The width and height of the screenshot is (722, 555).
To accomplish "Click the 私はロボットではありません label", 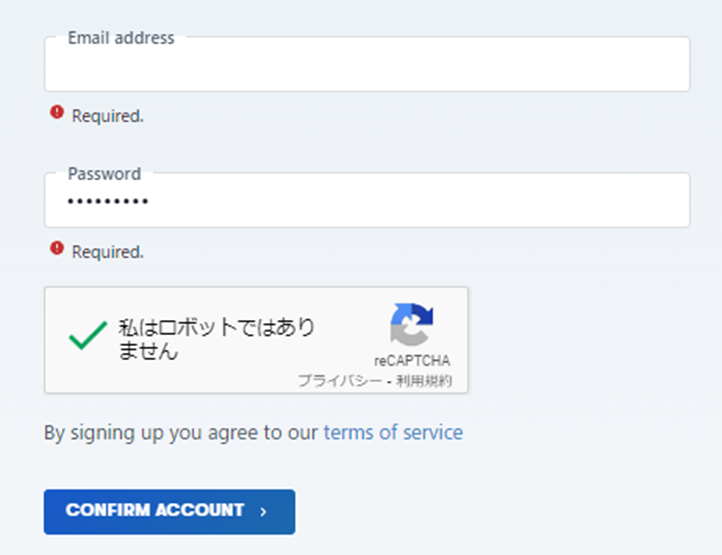I will tap(215, 339).
